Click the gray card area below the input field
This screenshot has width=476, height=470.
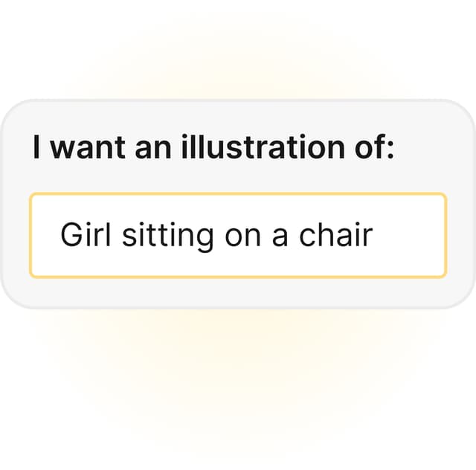[238, 292]
